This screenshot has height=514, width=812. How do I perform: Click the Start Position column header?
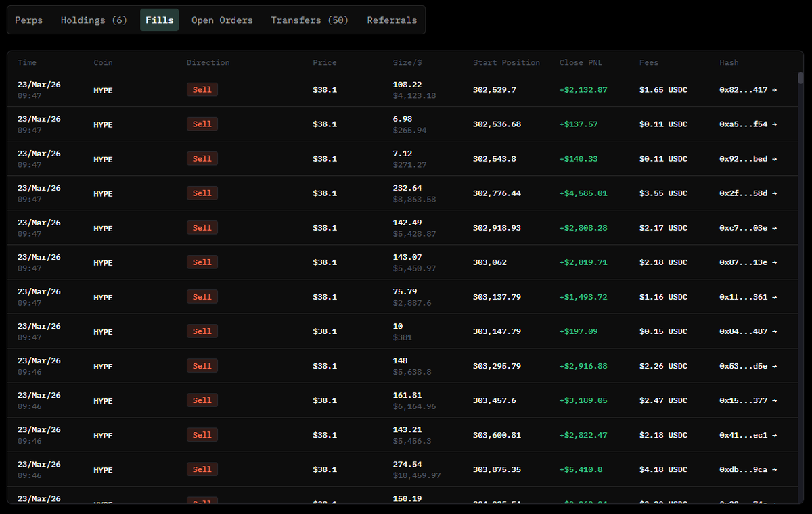pyautogui.click(x=506, y=62)
